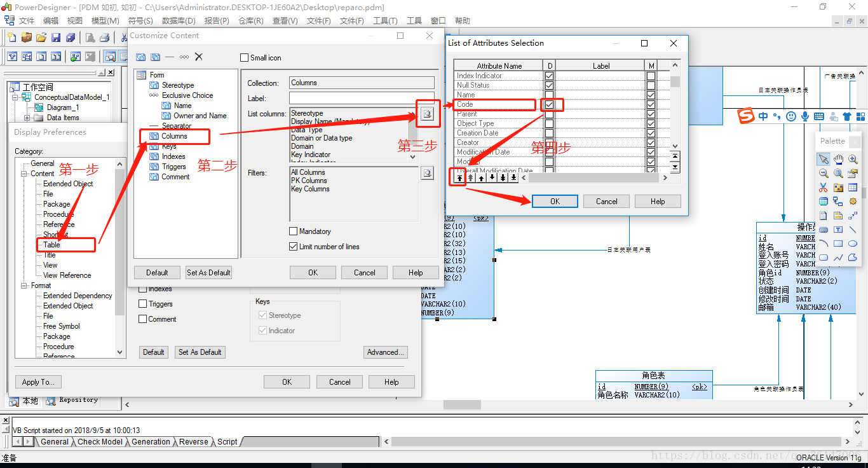Screen dimensions: 868x468
Task: Select the Reference tool in Palette
Action: click(x=838, y=202)
